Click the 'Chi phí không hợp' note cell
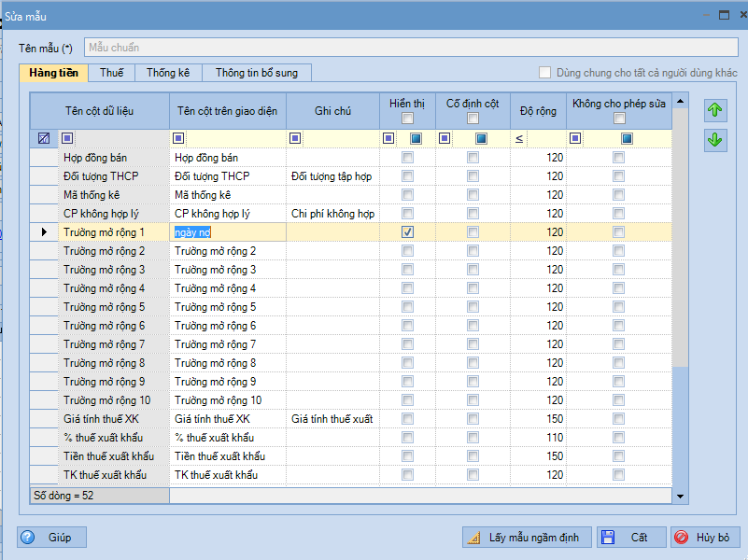Screen dimensions: 748x560 pos(333,214)
